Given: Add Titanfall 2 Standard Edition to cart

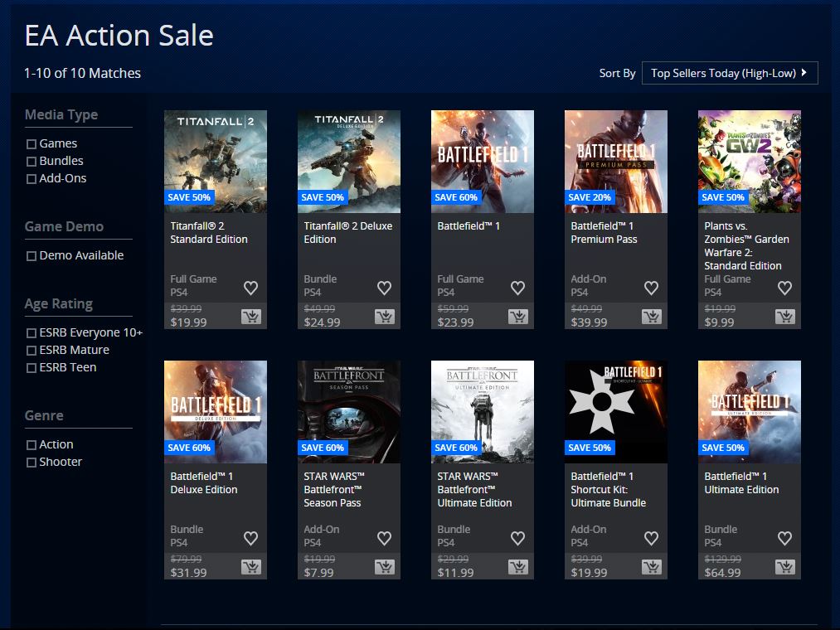Looking at the screenshot, I should coord(250,317).
